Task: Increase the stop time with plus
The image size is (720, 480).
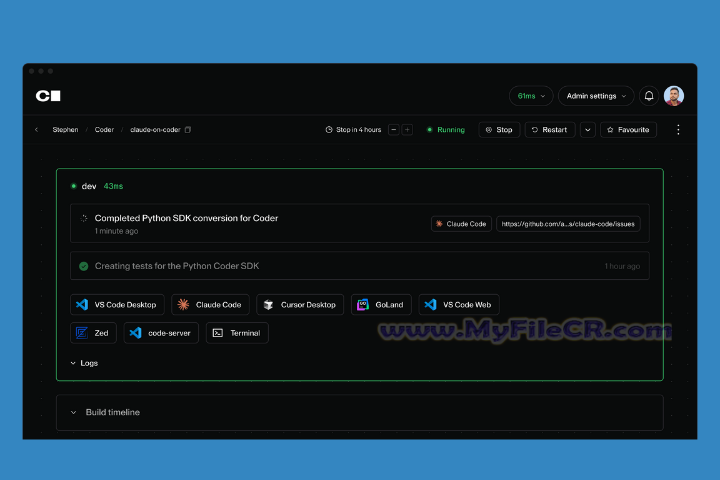Action: click(x=407, y=130)
